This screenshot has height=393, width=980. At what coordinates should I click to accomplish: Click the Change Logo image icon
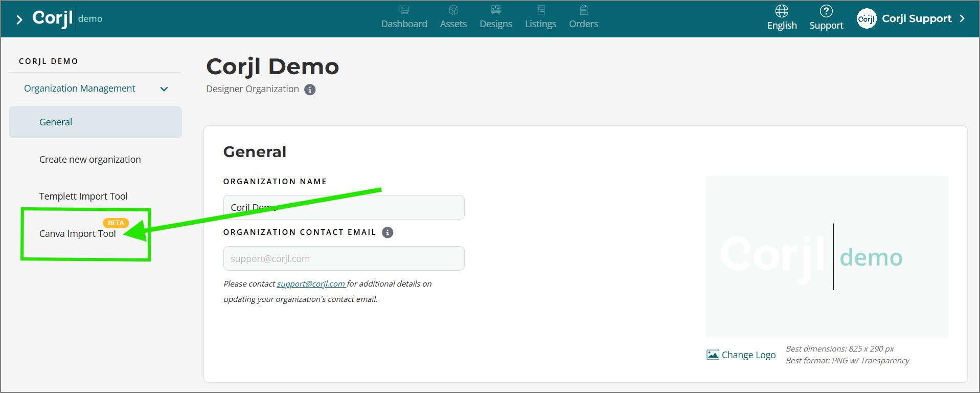(713, 355)
